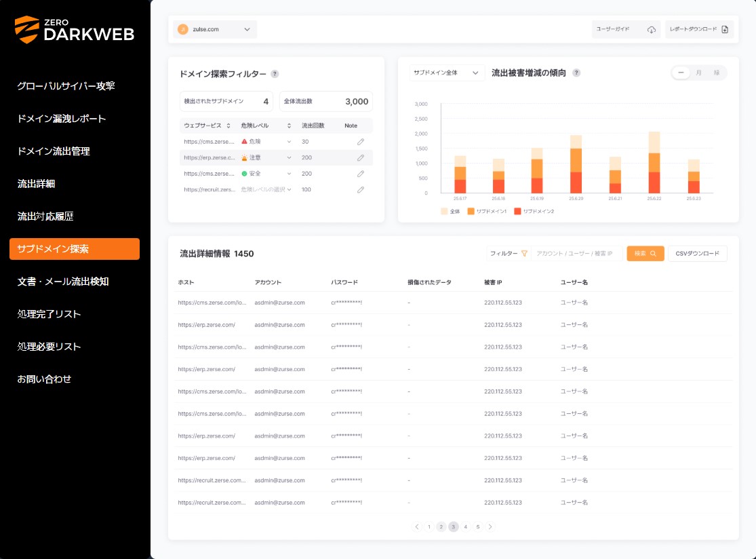
Task: Toggle the chart period switch to 月
Action: click(699, 73)
